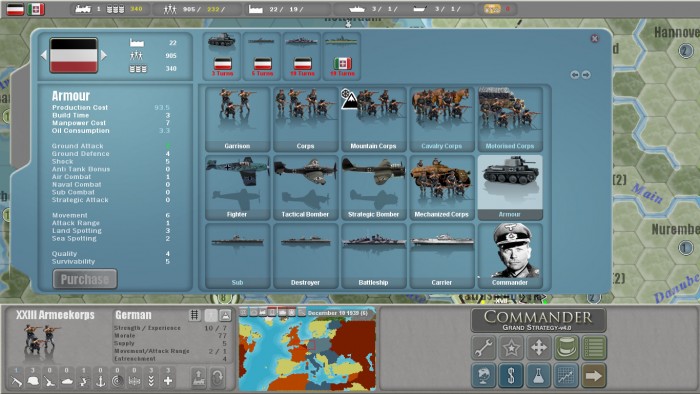Open the star commanders button
This screenshot has height=394, width=700.
point(511,348)
